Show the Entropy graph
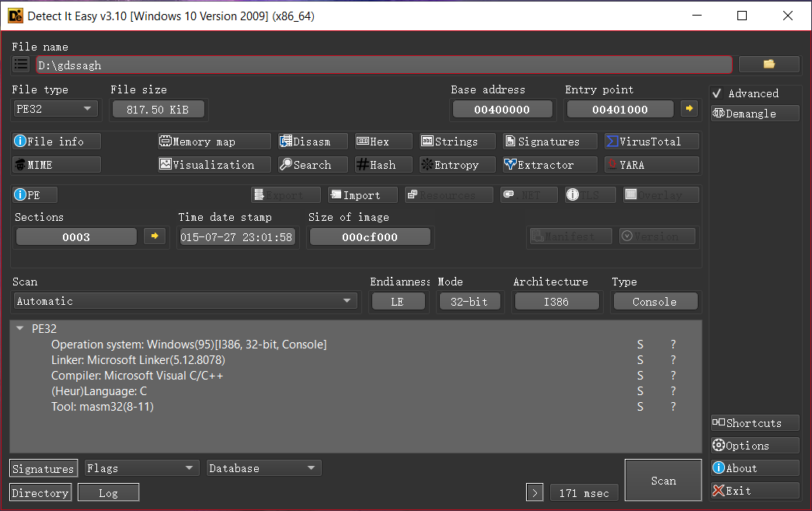 [457, 165]
